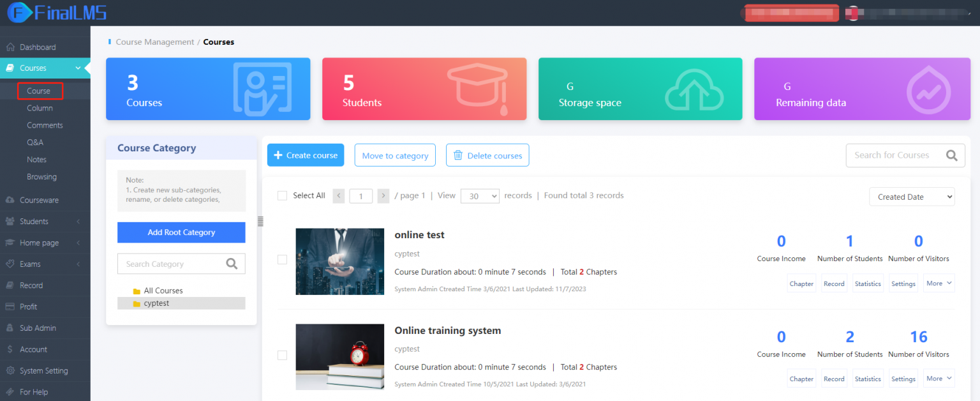The image size is (980, 401).
Task: Click the Create course button
Action: [x=306, y=155]
